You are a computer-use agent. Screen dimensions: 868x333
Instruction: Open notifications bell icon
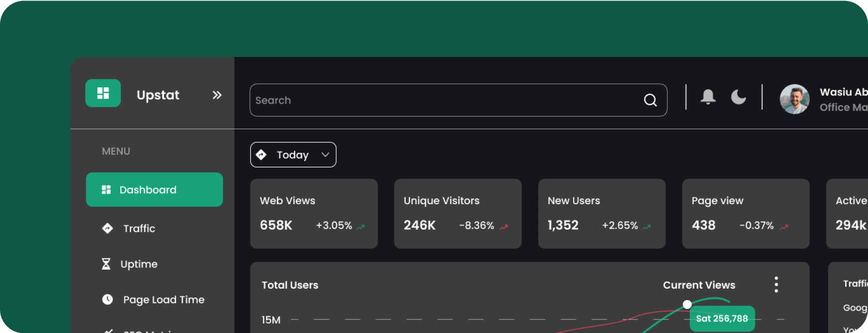708,96
